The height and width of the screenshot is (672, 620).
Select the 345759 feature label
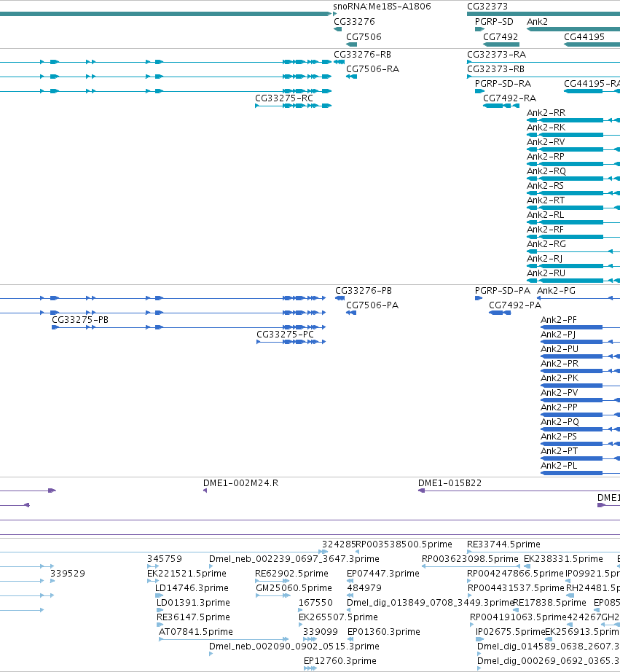tap(165, 559)
